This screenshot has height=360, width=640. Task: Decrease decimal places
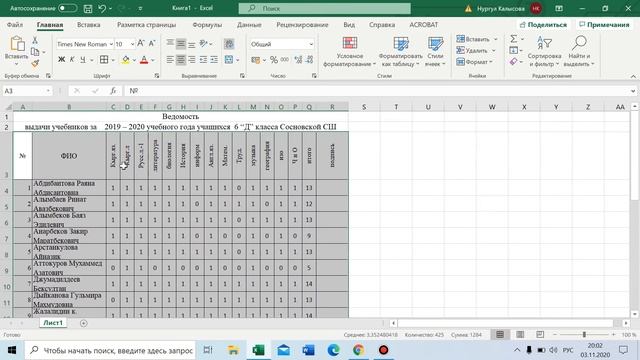point(309,60)
